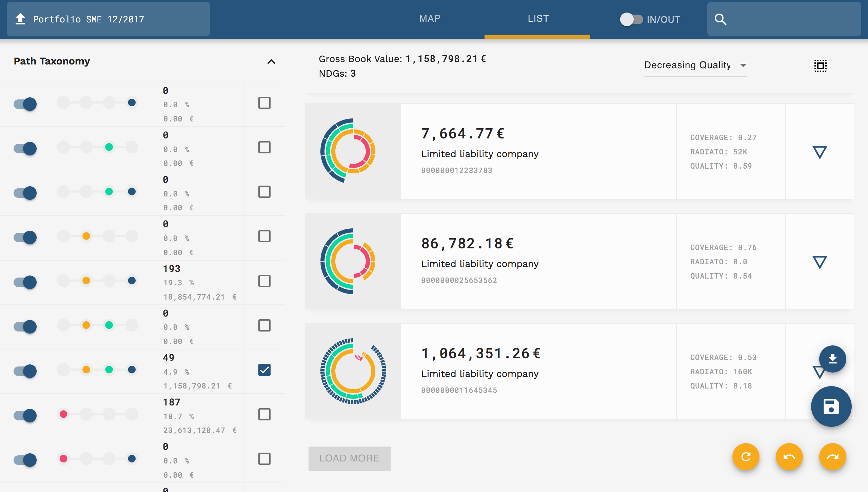This screenshot has height=492, width=868.
Task: Enable the toggle for orange-green-blue row
Action: coord(25,370)
